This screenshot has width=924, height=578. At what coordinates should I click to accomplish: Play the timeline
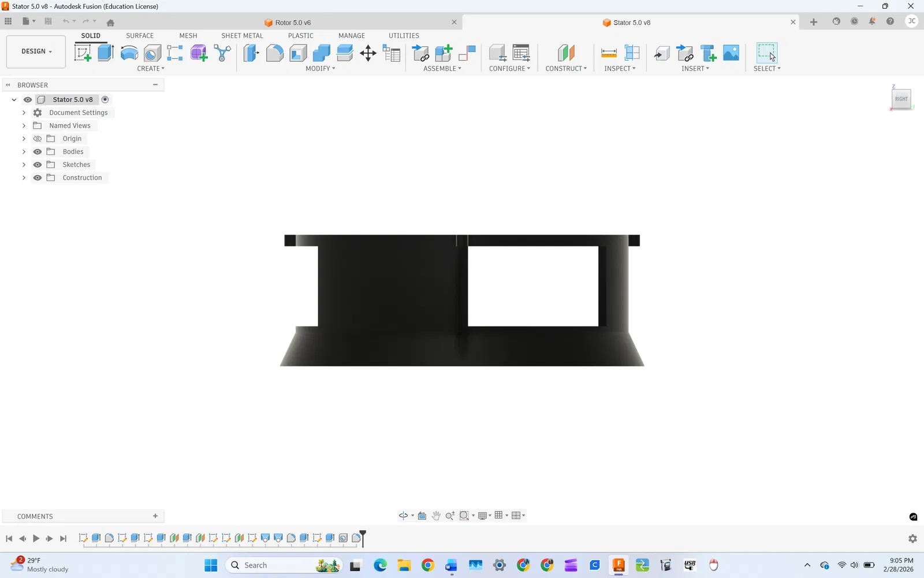[x=36, y=539]
